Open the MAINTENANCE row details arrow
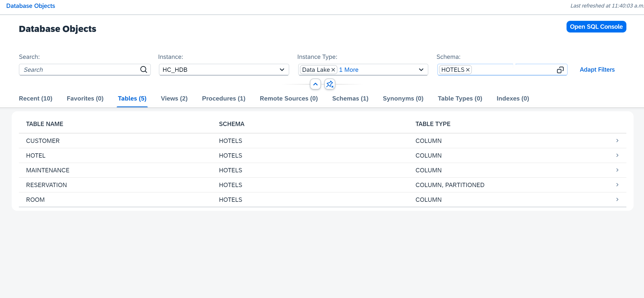 [x=617, y=170]
